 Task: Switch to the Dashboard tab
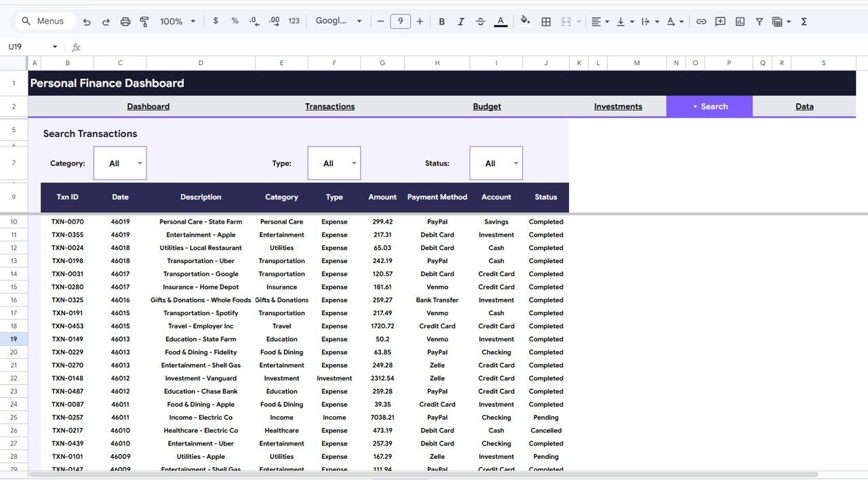tap(148, 106)
